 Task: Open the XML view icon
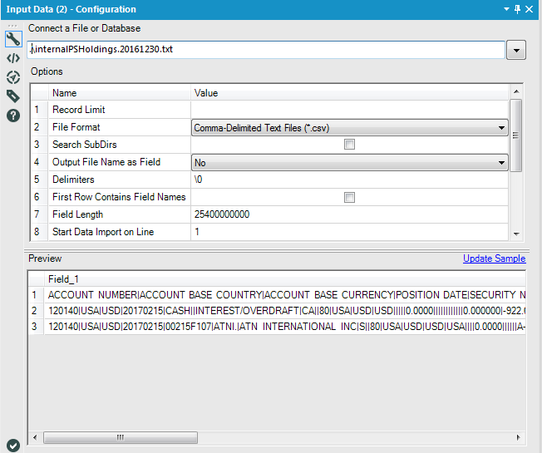pyautogui.click(x=13, y=58)
